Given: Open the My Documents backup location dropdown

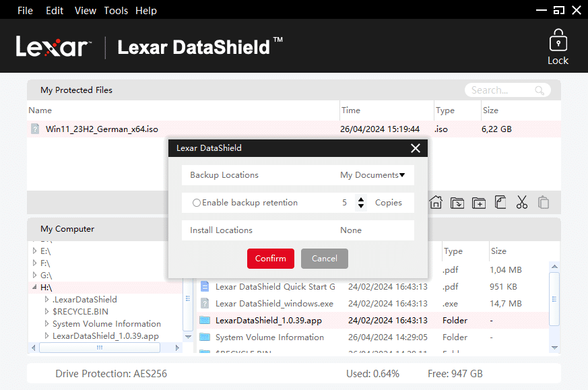Looking at the screenshot, I should [372, 175].
